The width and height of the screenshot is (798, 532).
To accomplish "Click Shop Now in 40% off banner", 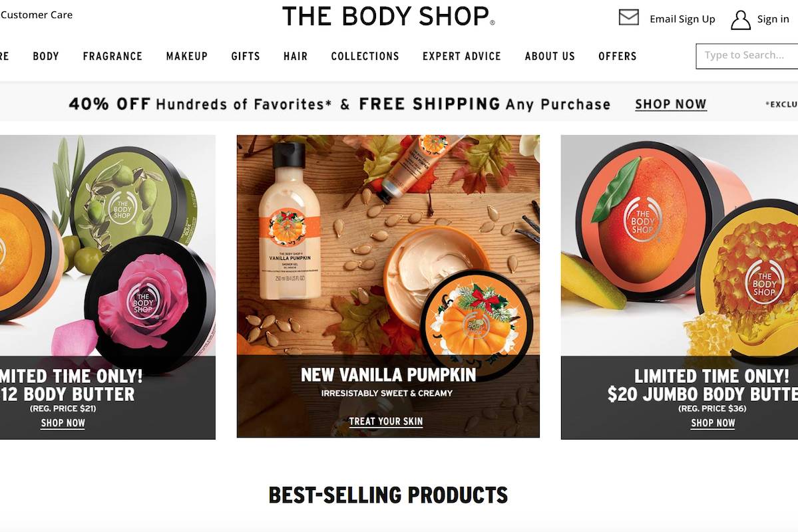I will tap(671, 104).
